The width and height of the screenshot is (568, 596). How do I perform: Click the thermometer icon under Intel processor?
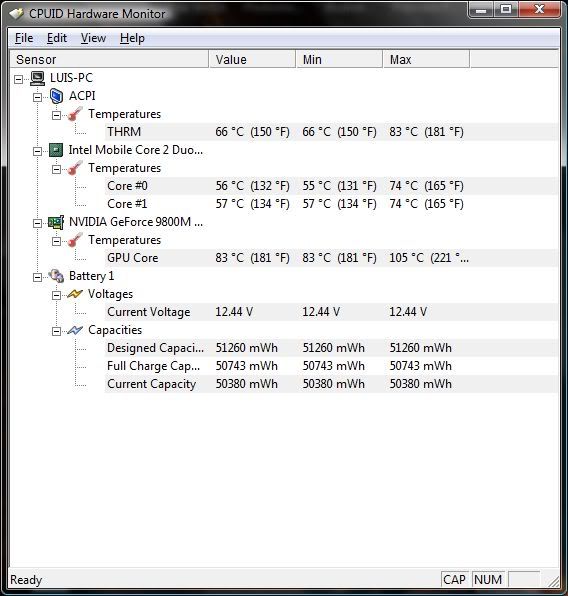pyautogui.click(x=75, y=168)
